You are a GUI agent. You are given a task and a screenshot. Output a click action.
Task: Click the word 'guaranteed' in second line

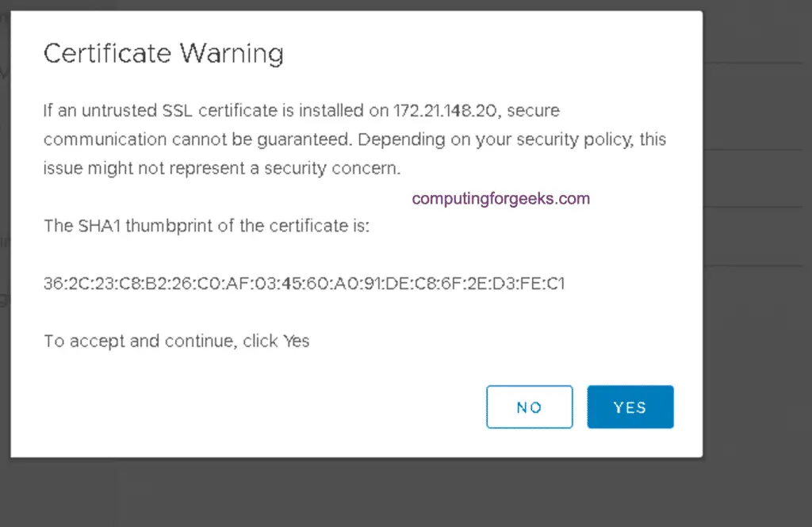pyautogui.click(x=302, y=139)
